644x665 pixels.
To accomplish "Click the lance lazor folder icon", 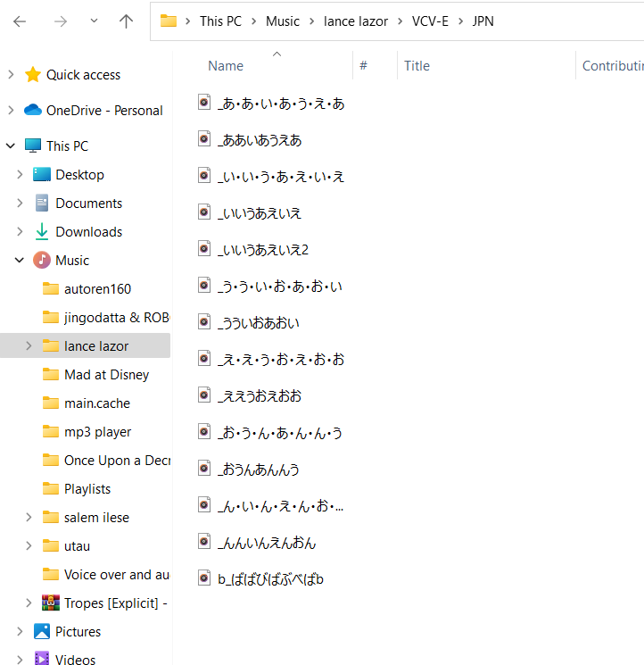I will (51, 345).
